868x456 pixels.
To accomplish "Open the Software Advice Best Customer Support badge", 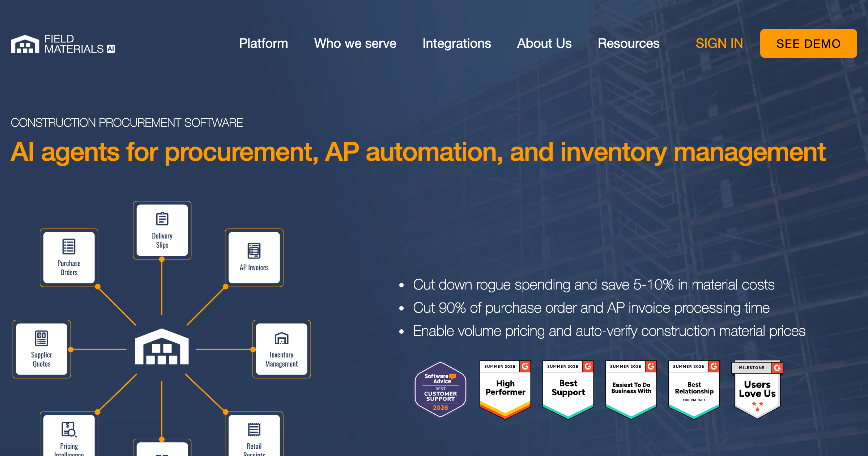I will (440, 389).
